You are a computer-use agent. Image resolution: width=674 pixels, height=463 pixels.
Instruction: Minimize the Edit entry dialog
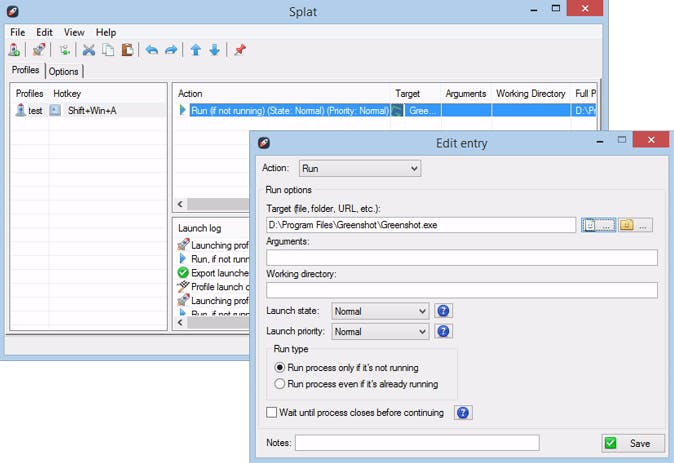click(600, 141)
